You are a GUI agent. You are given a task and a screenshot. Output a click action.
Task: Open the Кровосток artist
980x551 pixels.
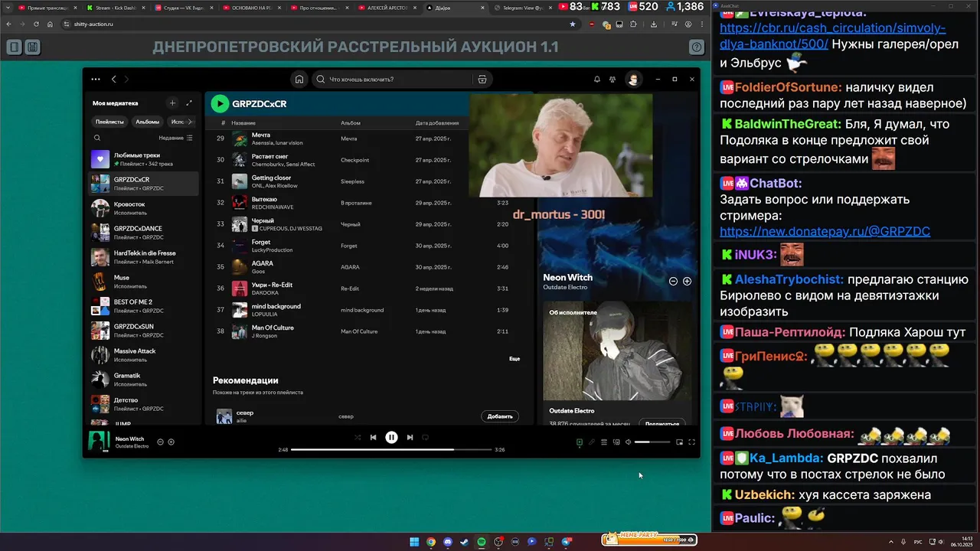coord(143,208)
